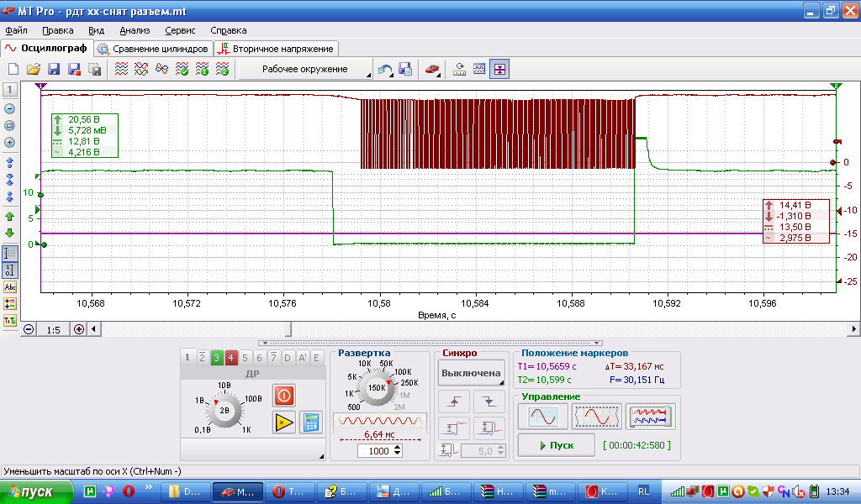Click the Opera icon in the taskbar quick launch
The height and width of the screenshot is (504, 861).
point(129,491)
